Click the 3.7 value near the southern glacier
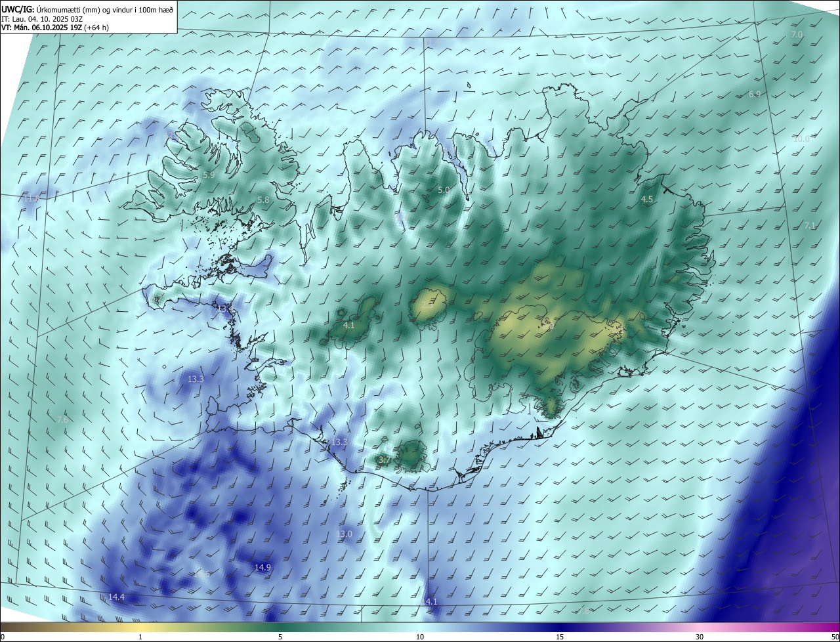The image size is (840, 642). coord(385,460)
